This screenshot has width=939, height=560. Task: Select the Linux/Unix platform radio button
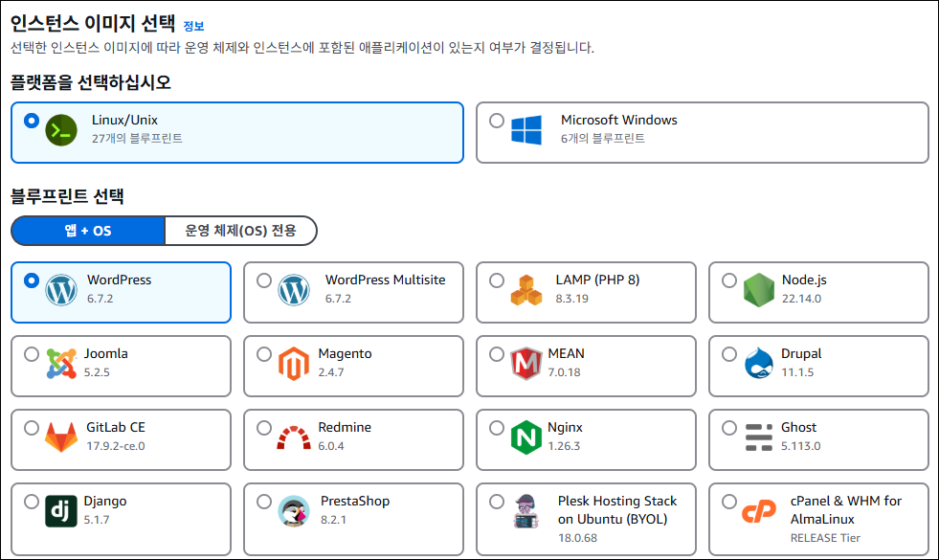(x=32, y=121)
